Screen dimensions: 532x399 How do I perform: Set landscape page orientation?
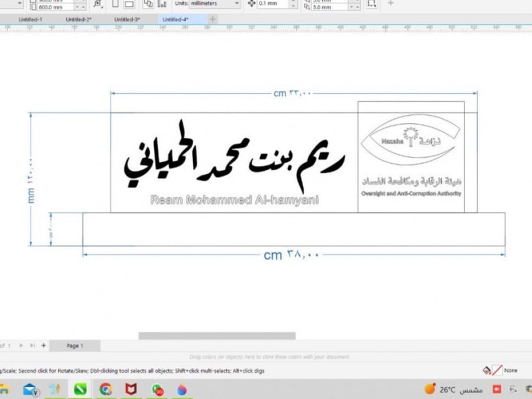pyautogui.click(x=129, y=4)
